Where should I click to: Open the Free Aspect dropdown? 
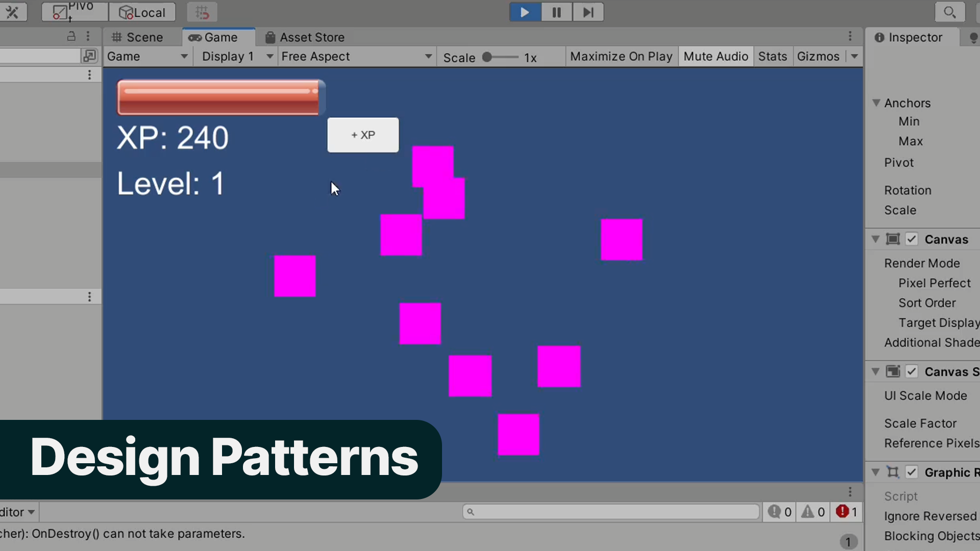point(357,57)
